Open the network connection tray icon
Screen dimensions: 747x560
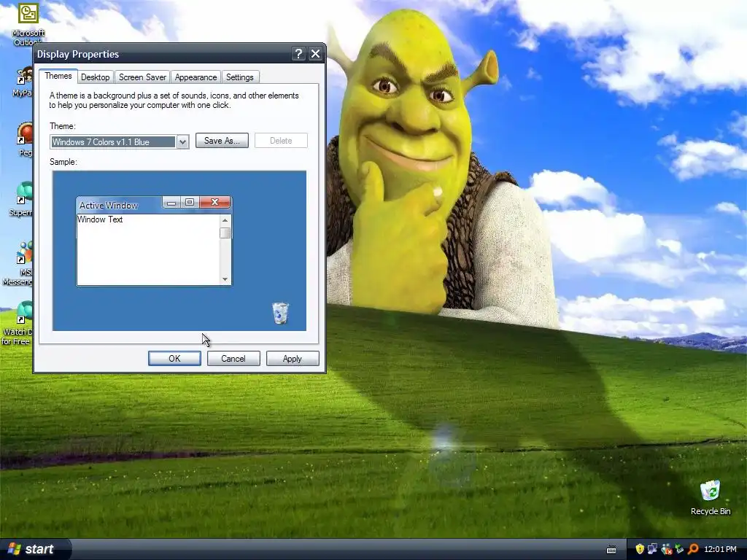[652, 549]
